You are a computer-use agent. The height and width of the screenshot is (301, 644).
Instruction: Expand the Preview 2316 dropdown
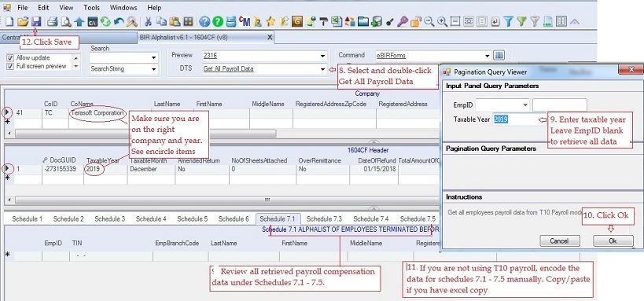(323, 56)
